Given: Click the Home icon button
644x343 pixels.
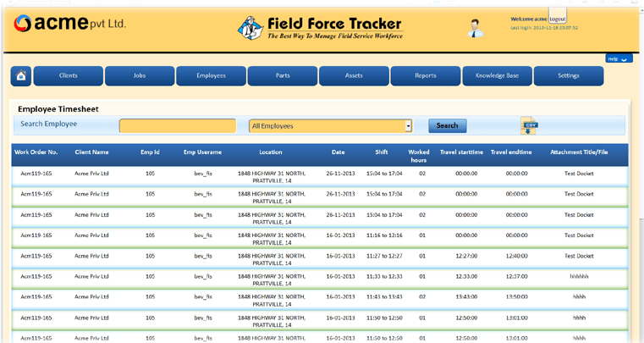Looking at the screenshot, I should 21,76.
